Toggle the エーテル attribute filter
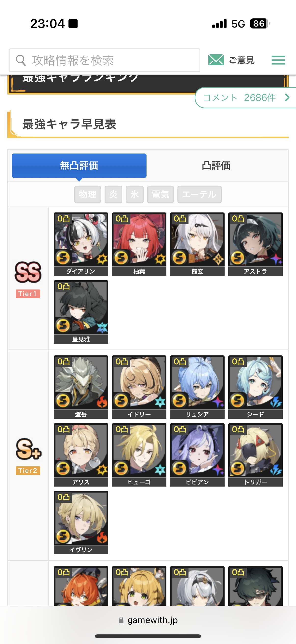The image size is (296, 644). click(x=199, y=194)
